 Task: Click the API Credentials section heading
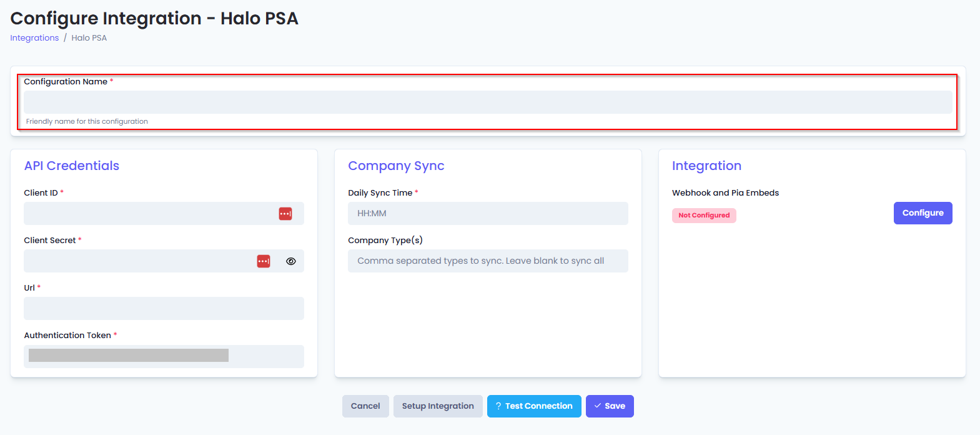click(x=72, y=166)
